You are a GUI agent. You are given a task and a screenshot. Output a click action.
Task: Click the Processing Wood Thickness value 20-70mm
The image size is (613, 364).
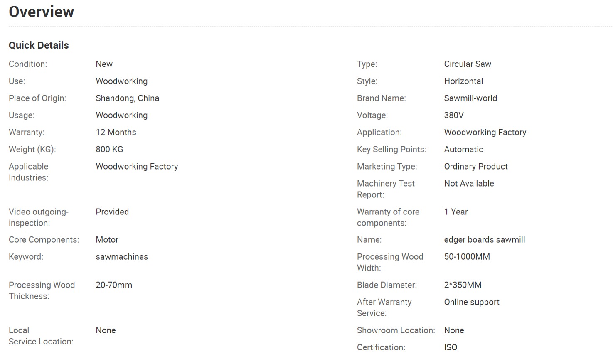(x=114, y=285)
